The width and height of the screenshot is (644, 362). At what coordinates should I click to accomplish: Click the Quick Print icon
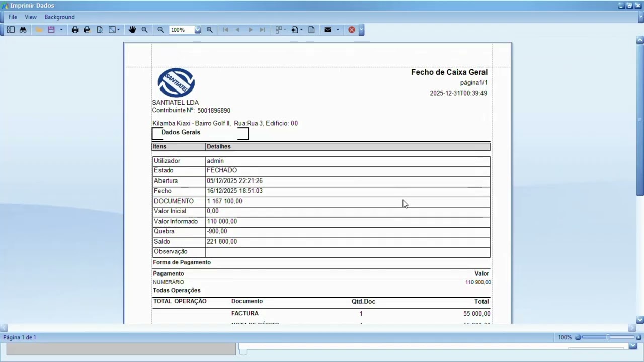(87, 30)
